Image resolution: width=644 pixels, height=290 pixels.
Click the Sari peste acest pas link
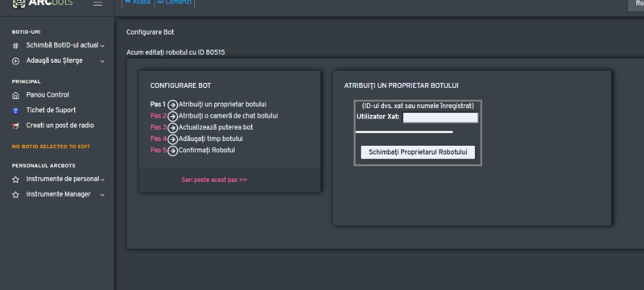(214, 180)
